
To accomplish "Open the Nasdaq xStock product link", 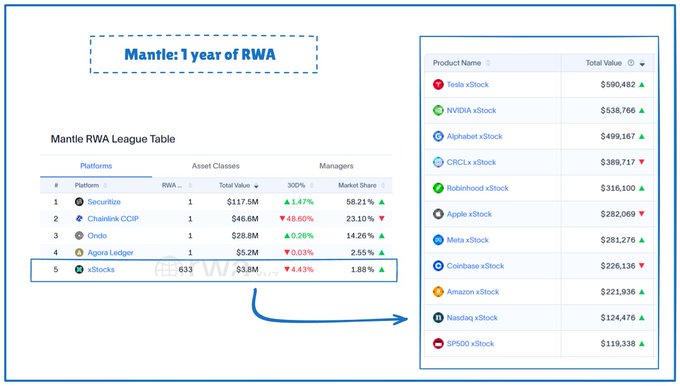I will pos(472,317).
